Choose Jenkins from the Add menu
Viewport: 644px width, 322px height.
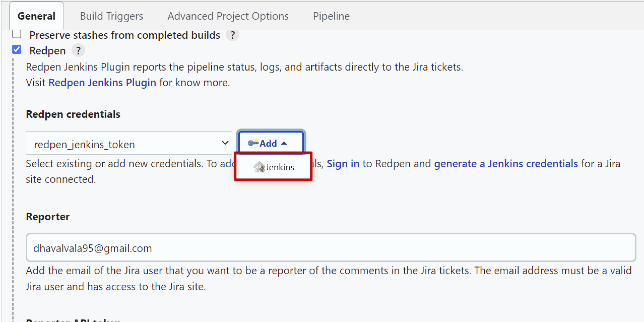click(273, 167)
